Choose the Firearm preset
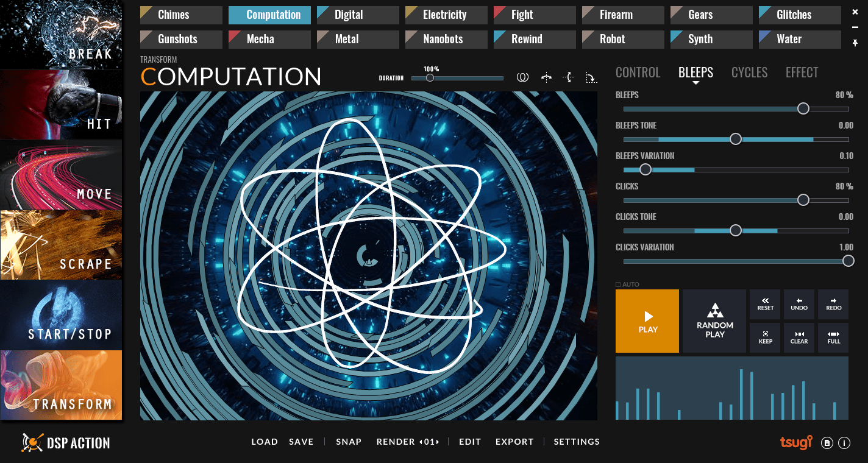This screenshot has height=463, width=868. pos(623,15)
